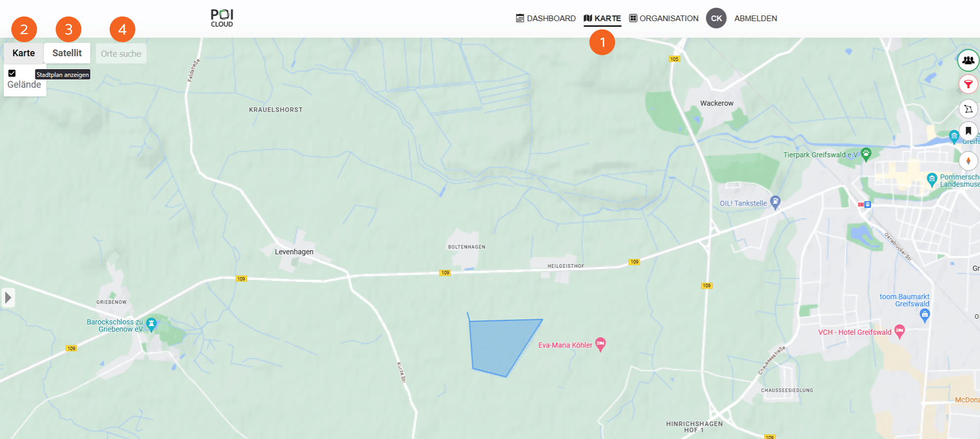
Task: Click the Wackerow place label
Action: 717,103
